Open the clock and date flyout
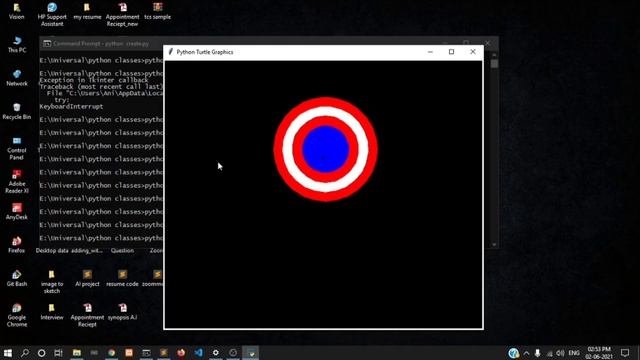The image size is (640, 360). click(599, 353)
